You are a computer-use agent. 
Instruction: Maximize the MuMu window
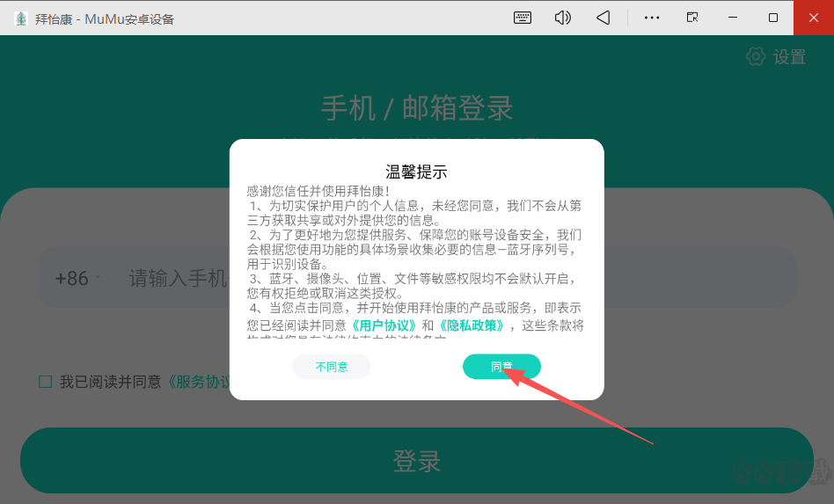tap(773, 18)
